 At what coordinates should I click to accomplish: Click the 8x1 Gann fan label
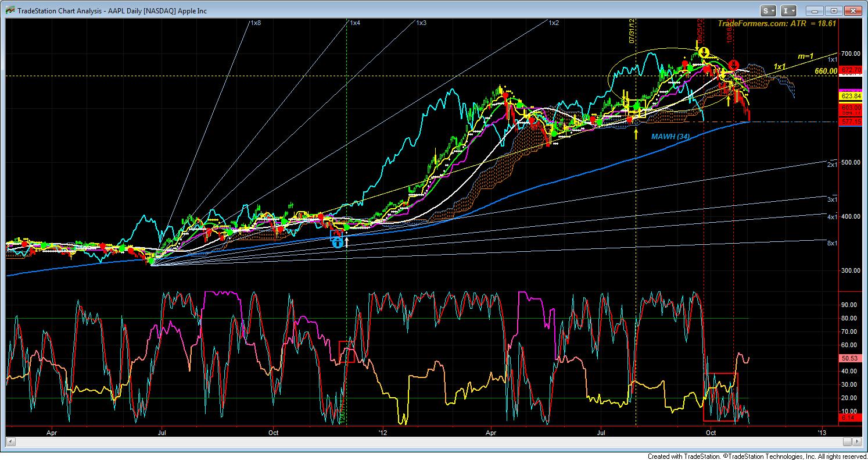coord(832,243)
